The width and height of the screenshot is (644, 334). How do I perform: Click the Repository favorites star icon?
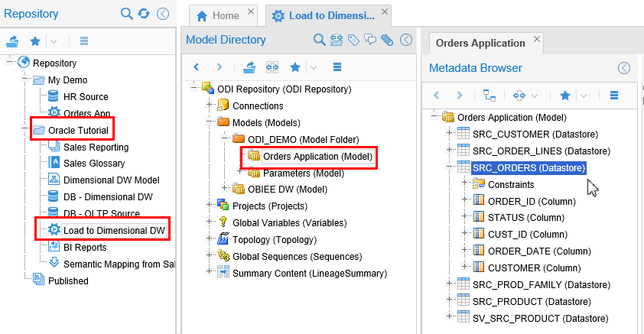coord(35,41)
